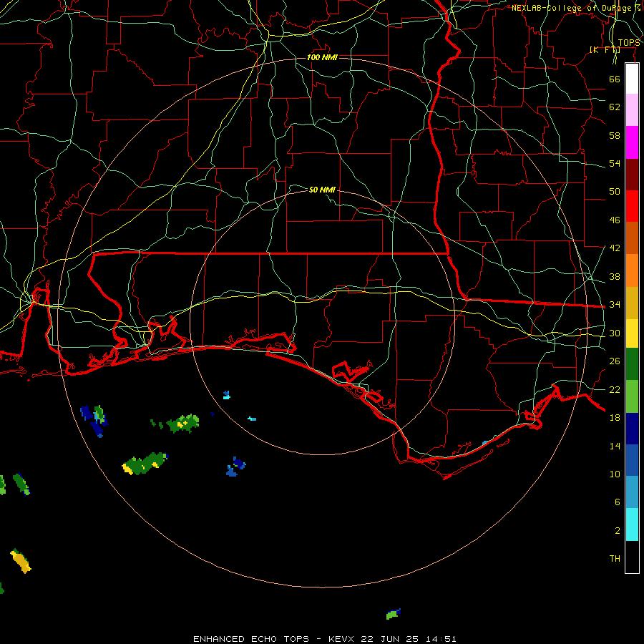Click the navy blue legend swatch
644x644 pixels.
(632, 429)
